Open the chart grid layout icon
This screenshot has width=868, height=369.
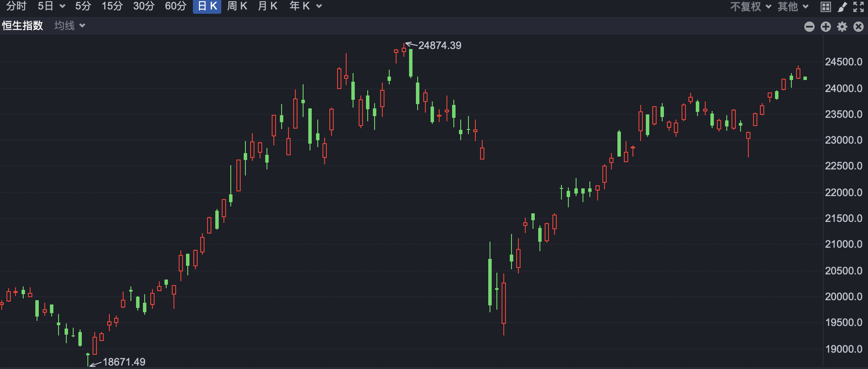pos(826,7)
